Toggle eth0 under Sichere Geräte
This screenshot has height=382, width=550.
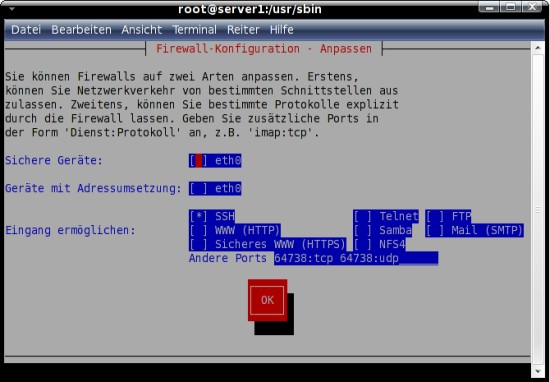[215, 161]
